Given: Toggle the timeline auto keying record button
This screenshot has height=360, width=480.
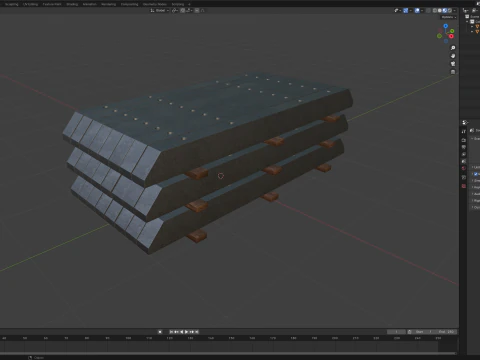Looking at the screenshot, I should 160,332.
